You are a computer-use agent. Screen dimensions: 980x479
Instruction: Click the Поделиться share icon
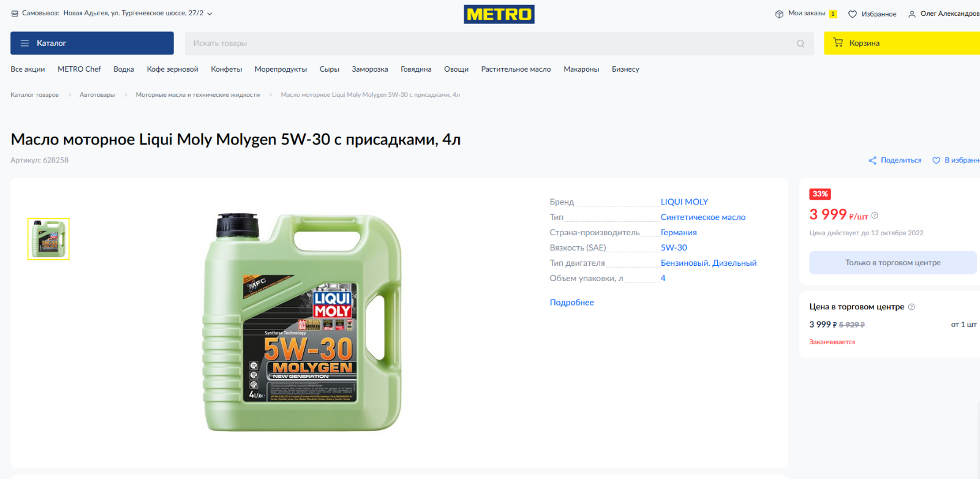click(872, 160)
